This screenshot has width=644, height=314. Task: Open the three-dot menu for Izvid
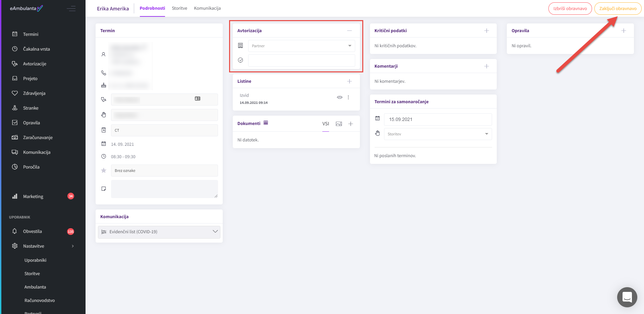point(348,98)
